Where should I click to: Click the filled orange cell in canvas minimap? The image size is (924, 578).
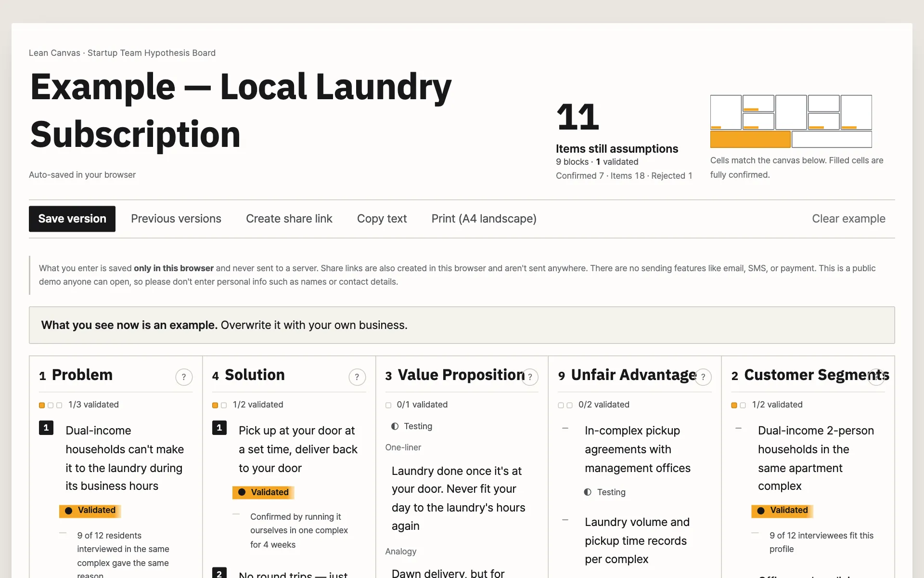pos(750,139)
